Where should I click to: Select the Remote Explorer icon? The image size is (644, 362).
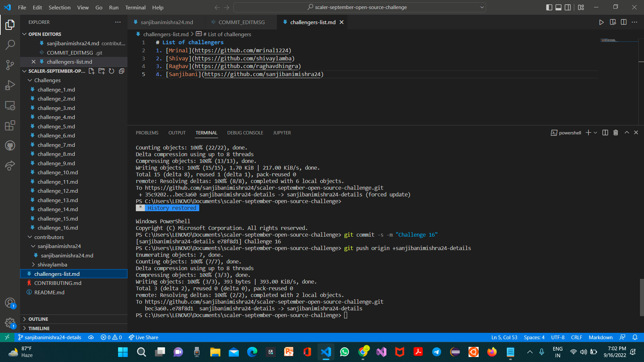[10, 105]
